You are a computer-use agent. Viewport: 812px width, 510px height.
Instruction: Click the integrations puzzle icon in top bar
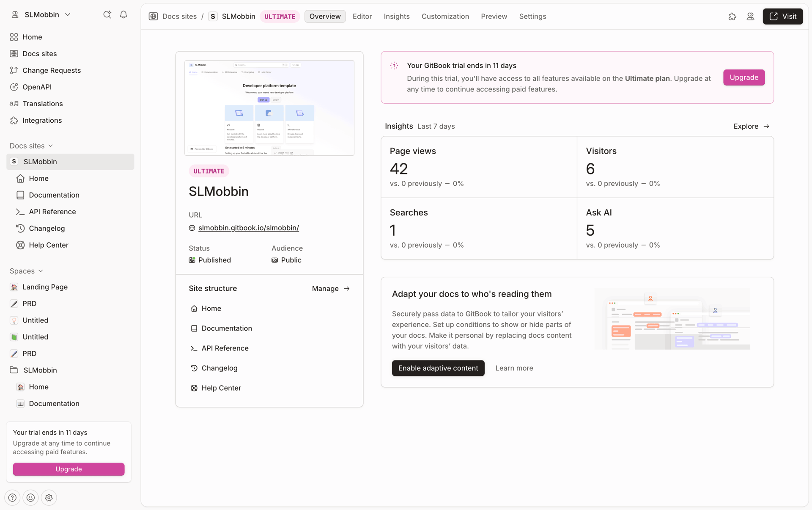click(x=732, y=17)
